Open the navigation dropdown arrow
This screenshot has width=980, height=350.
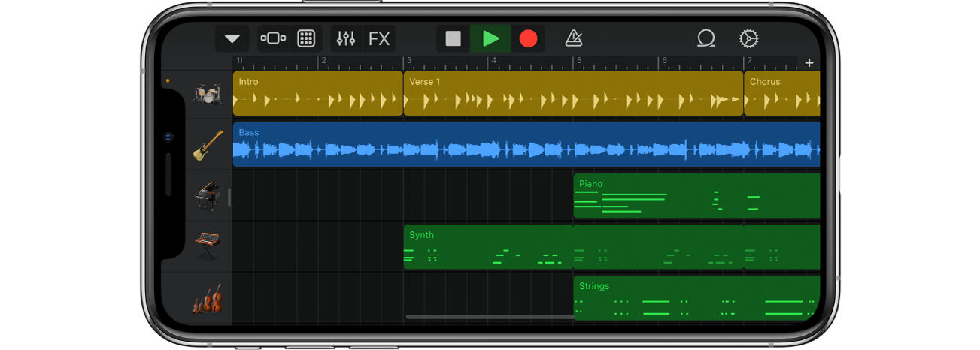(x=232, y=39)
